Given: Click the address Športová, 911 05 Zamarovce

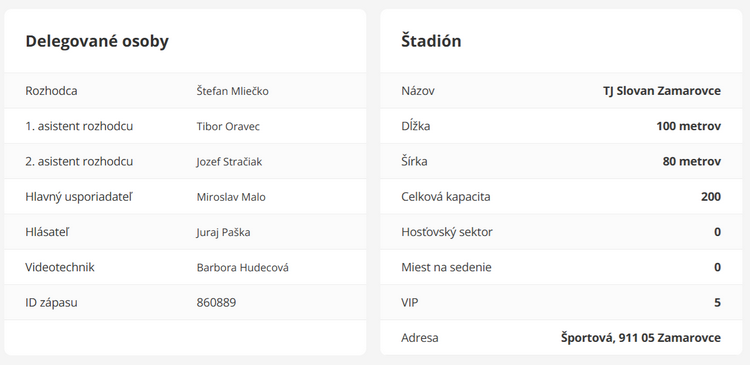Looking at the screenshot, I should (641, 338).
